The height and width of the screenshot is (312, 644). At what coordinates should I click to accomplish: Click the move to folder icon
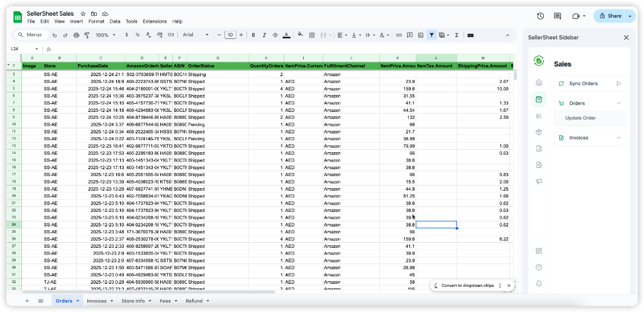tap(94, 14)
